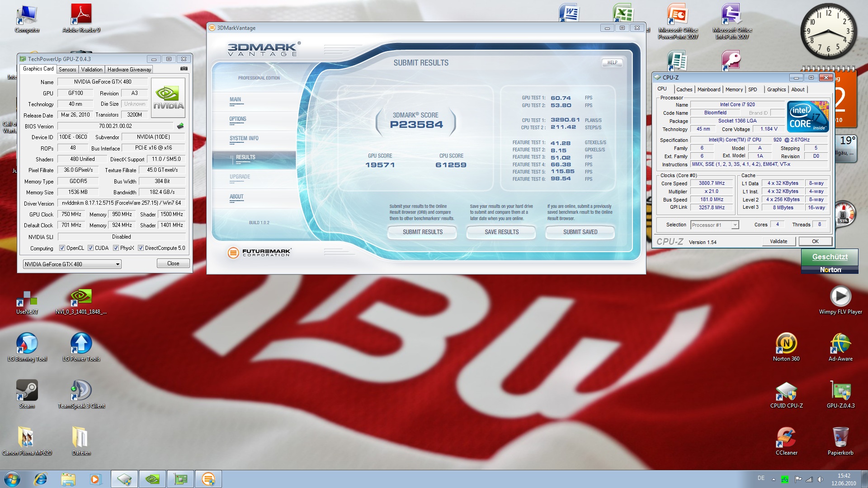Viewport: 868px width, 488px height.
Task: Open Ad-Aware desktop shortcut
Action: 840,347
